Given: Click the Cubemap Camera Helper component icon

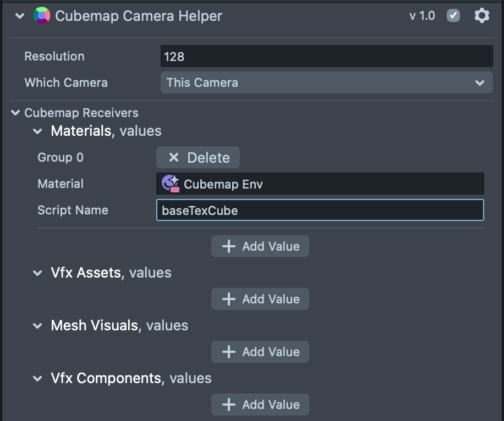Looking at the screenshot, I should (x=42, y=15).
